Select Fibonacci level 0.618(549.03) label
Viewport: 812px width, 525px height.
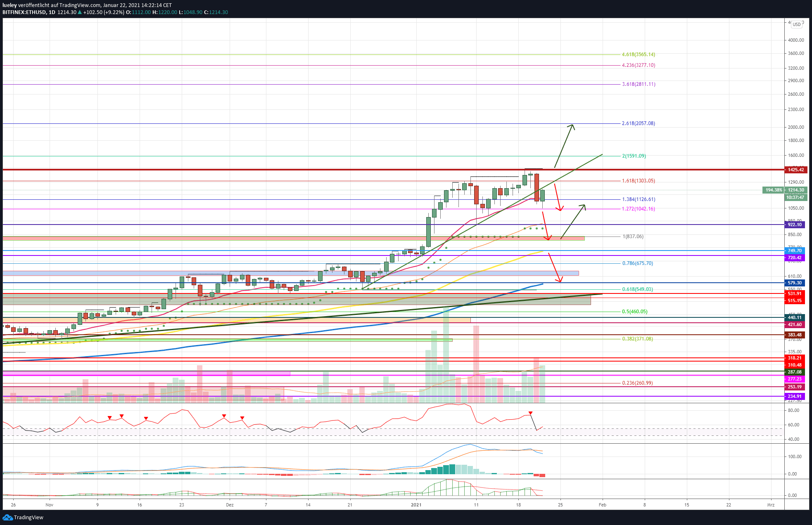pyautogui.click(x=638, y=289)
